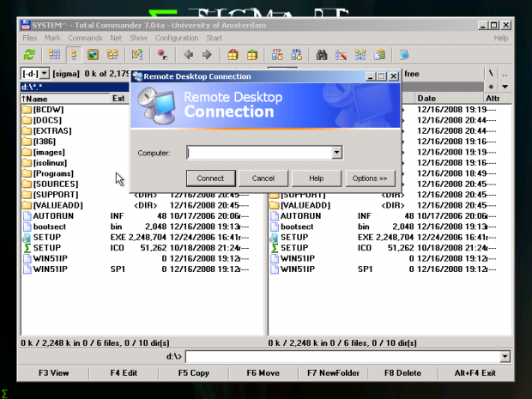Click Connect in Remote Desktop dialog

point(211,178)
